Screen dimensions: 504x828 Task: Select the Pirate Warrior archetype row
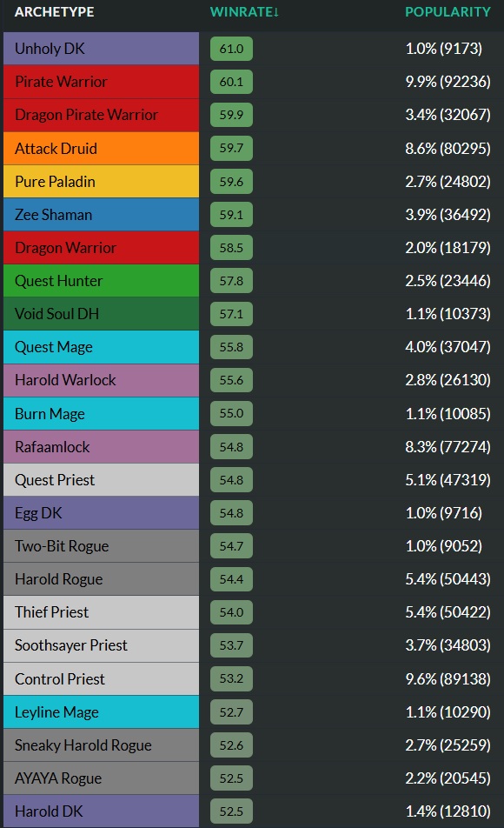pyautogui.click(x=102, y=82)
